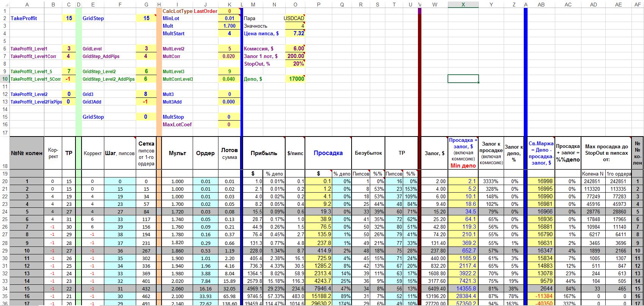The width and height of the screenshot is (644, 306).
Task: Click the MultStart value cell
Action: click(x=229, y=33)
